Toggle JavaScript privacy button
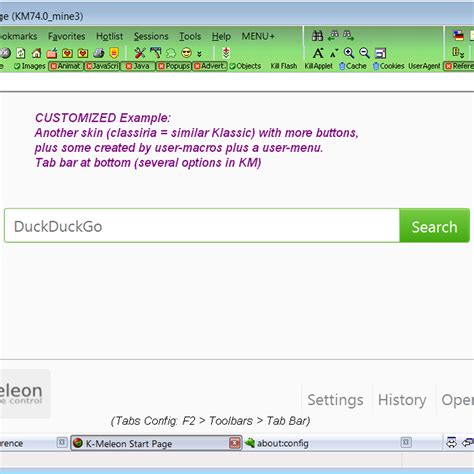The image size is (474, 474). click(x=102, y=66)
